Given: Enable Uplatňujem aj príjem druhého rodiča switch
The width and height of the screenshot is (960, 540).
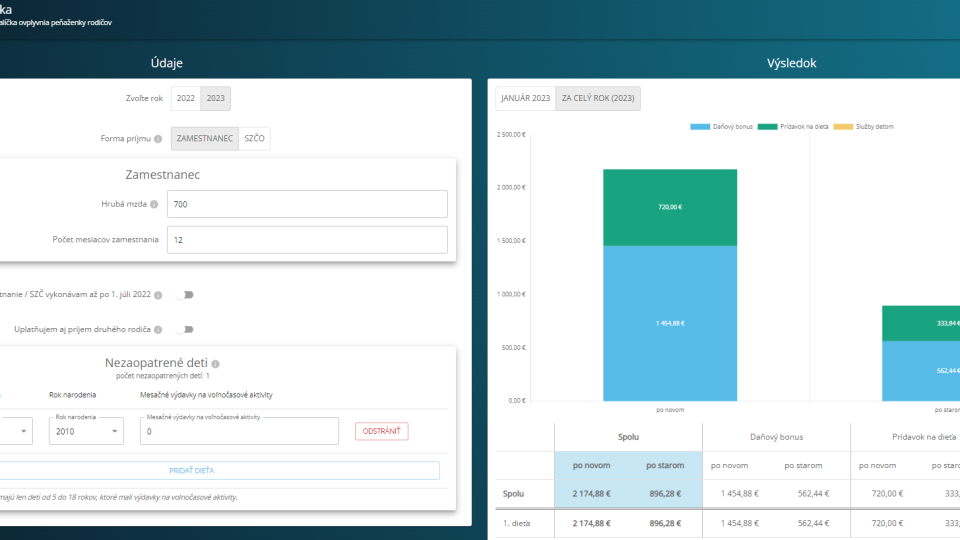Looking at the screenshot, I should coord(186,329).
